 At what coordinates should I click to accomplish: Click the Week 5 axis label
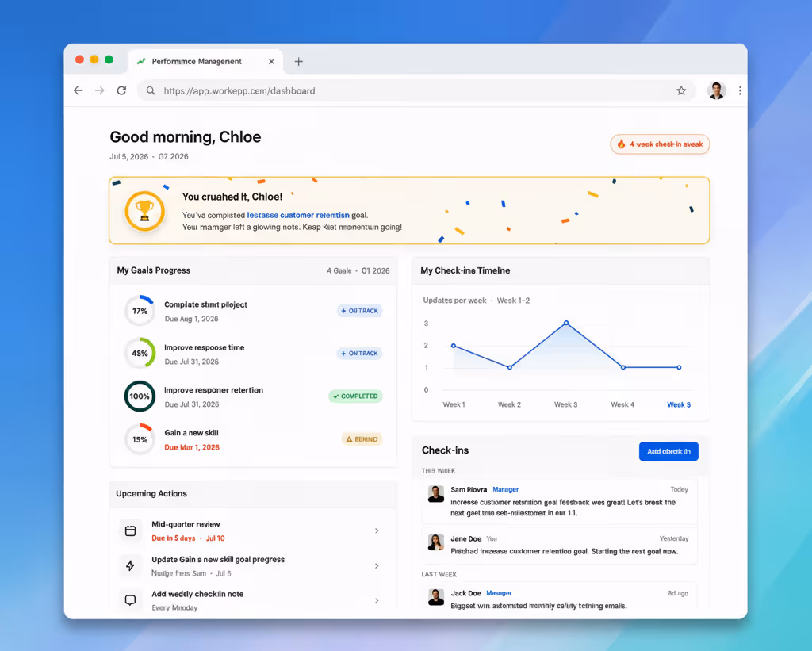tap(679, 404)
